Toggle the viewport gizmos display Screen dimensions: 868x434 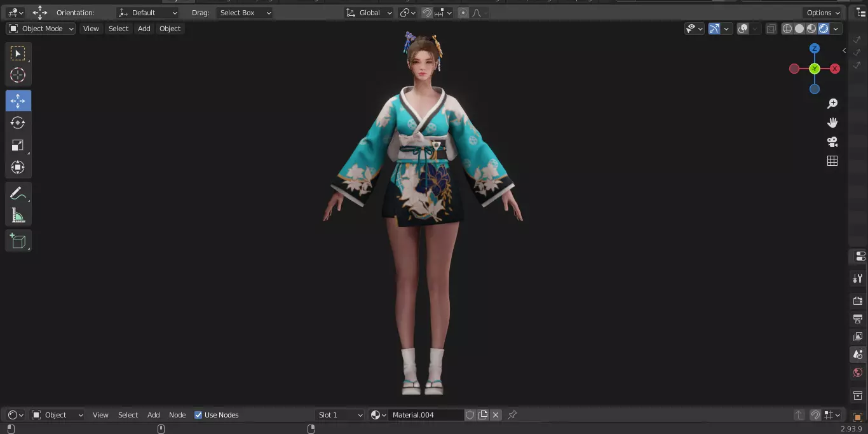click(714, 29)
